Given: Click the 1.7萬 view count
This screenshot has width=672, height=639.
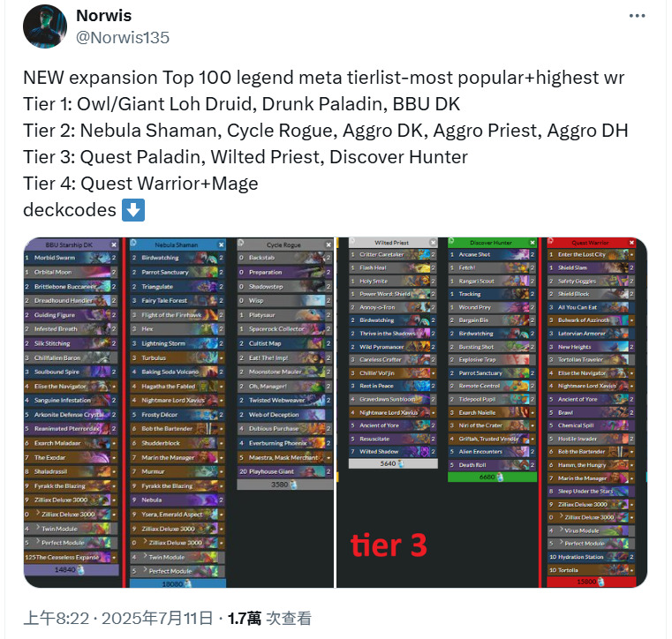Looking at the screenshot, I should (244, 619).
